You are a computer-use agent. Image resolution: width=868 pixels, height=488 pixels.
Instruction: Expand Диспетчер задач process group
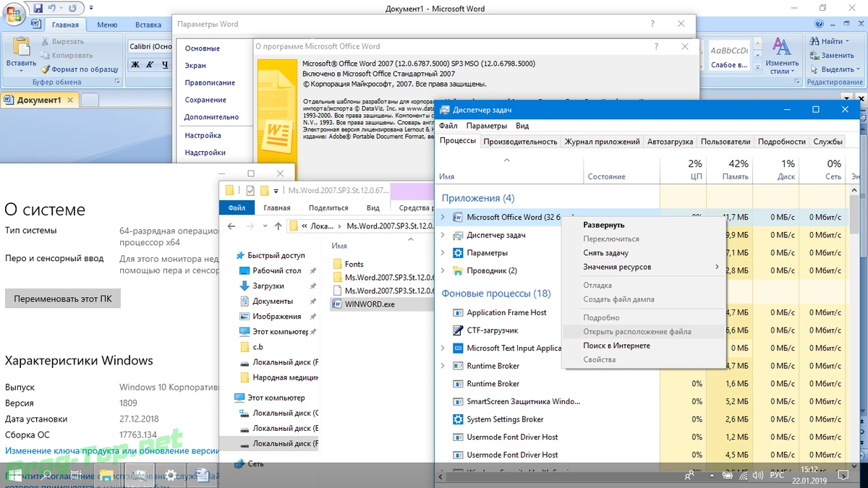443,235
